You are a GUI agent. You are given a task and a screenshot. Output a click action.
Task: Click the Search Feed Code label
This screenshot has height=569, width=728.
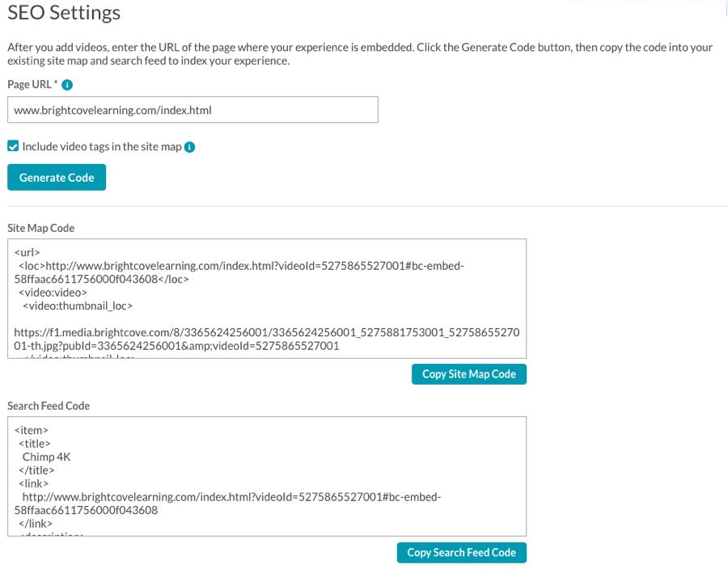click(49, 406)
